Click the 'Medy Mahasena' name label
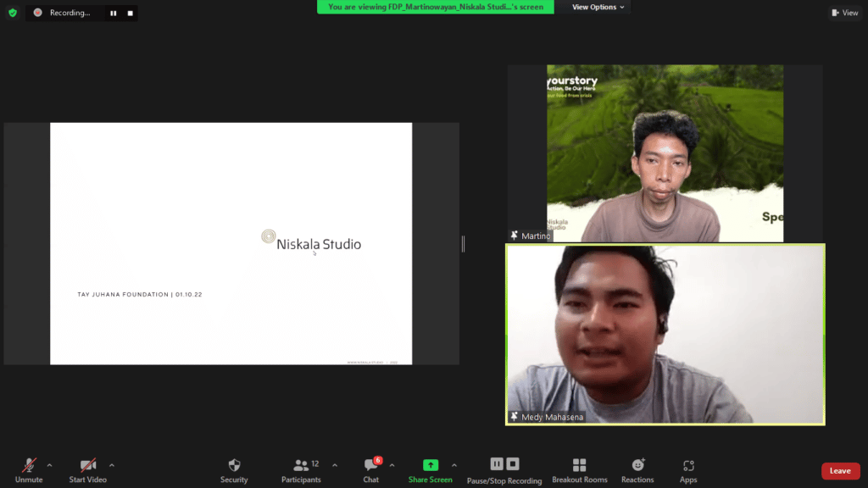Screen dimensions: 868x488 click(x=552, y=417)
